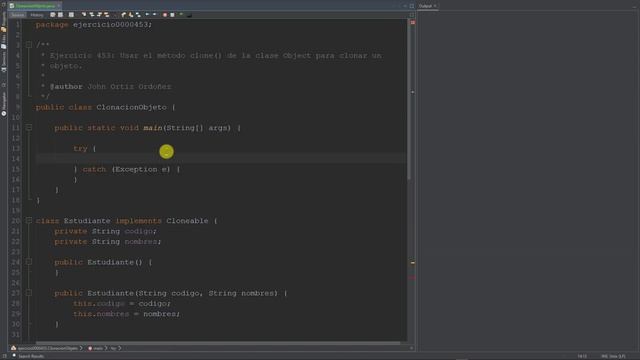This screenshot has width=640, height=360.
Task: Click the Find Next Occurrence icon
Action: coord(100,15)
